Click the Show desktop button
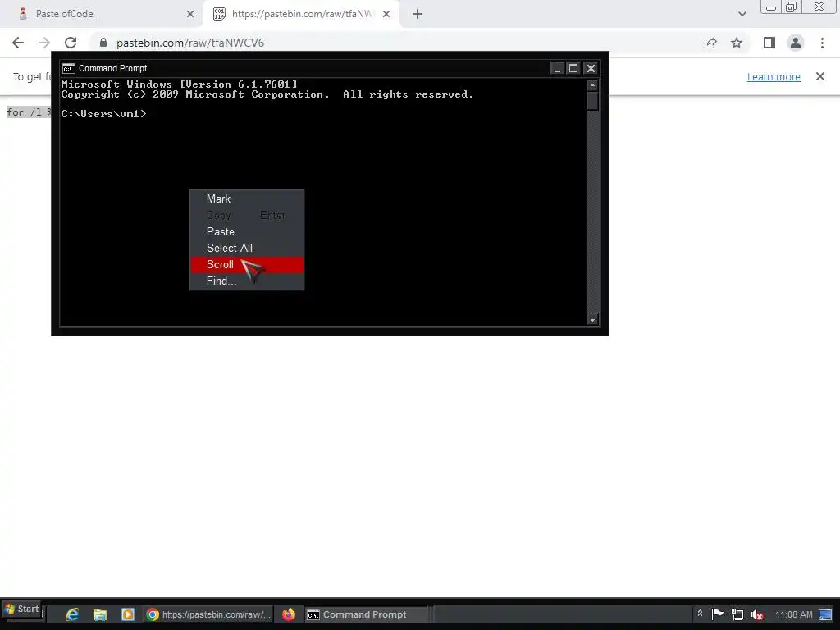 click(x=825, y=614)
